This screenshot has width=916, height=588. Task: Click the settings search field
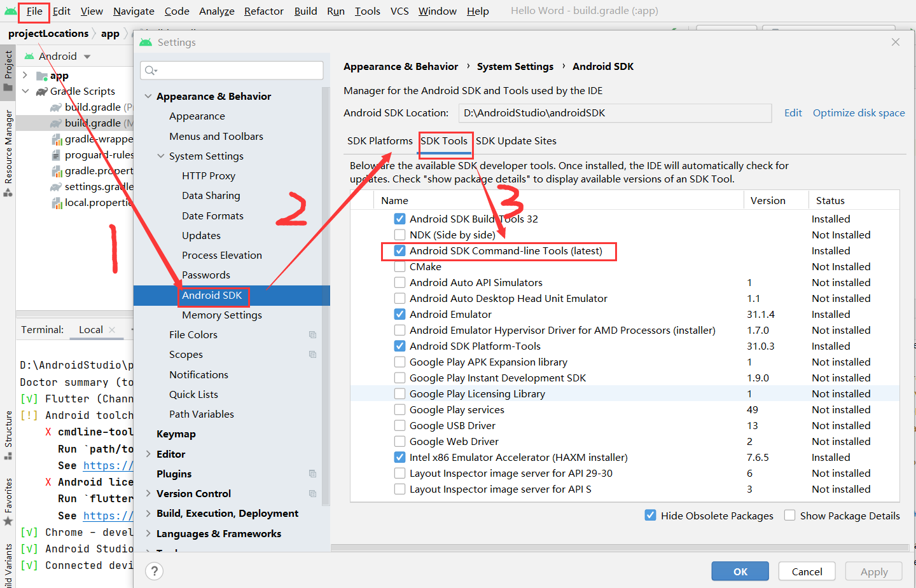pyautogui.click(x=232, y=71)
